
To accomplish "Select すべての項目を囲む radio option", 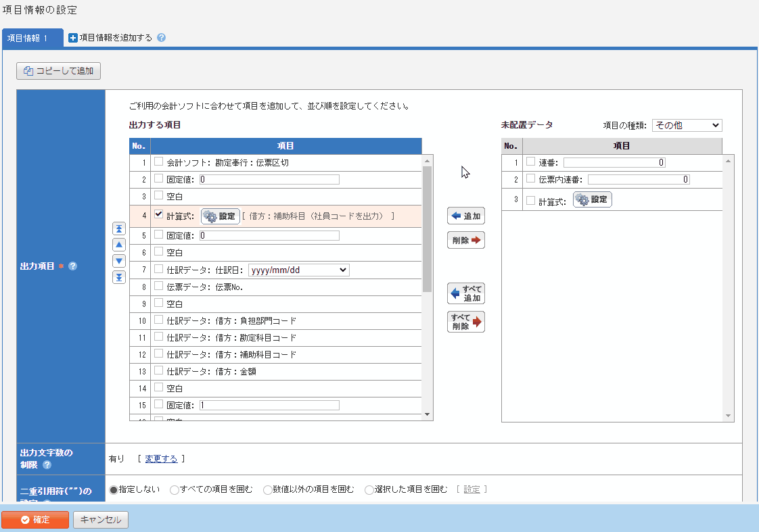I will (175, 490).
